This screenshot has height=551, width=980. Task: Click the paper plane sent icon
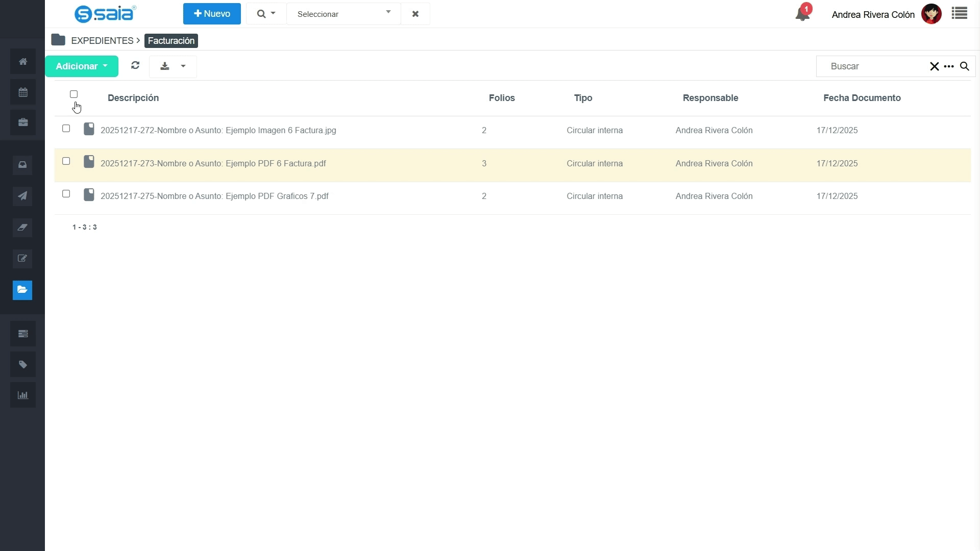pyautogui.click(x=22, y=196)
